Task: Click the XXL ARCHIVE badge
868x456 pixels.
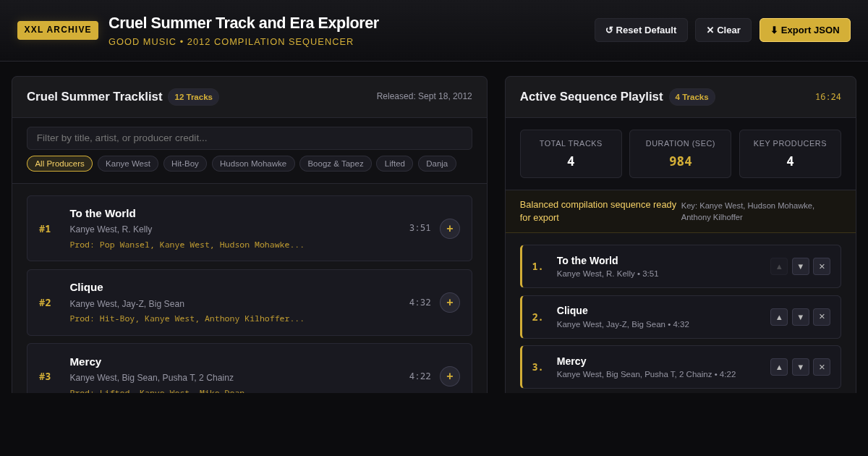Action: (x=58, y=30)
